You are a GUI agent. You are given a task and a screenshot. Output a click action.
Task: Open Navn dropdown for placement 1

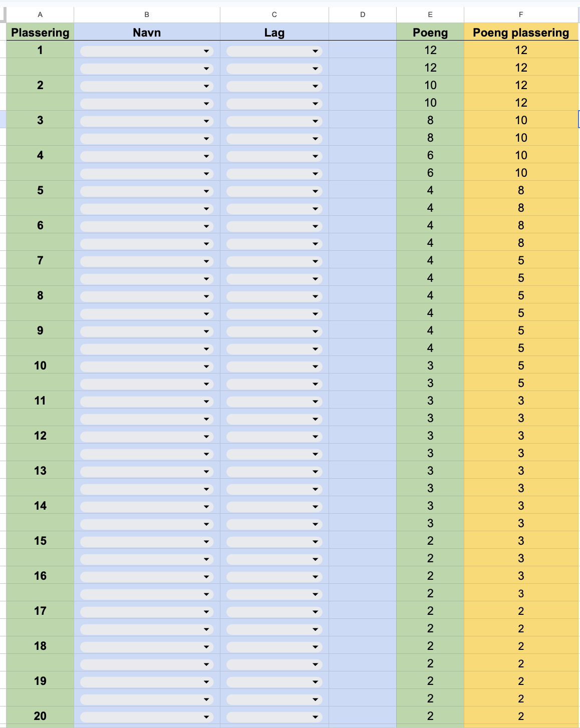pos(147,51)
